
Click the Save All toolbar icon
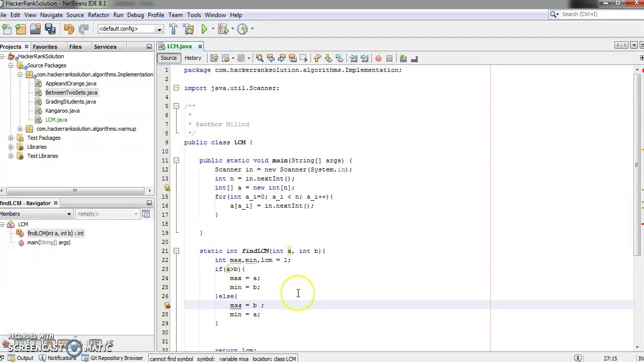[50, 29]
